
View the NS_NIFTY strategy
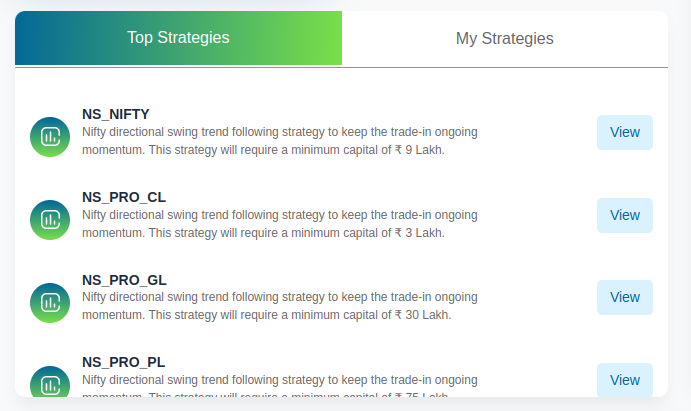pyautogui.click(x=625, y=132)
